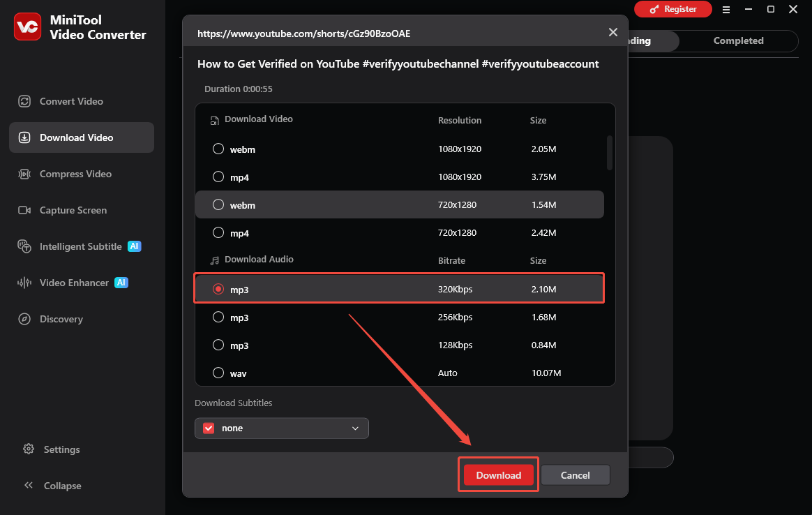This screenshot has width=812, height=515.
Task: Click the video URL text in dialog header
Action: [304, 33]
